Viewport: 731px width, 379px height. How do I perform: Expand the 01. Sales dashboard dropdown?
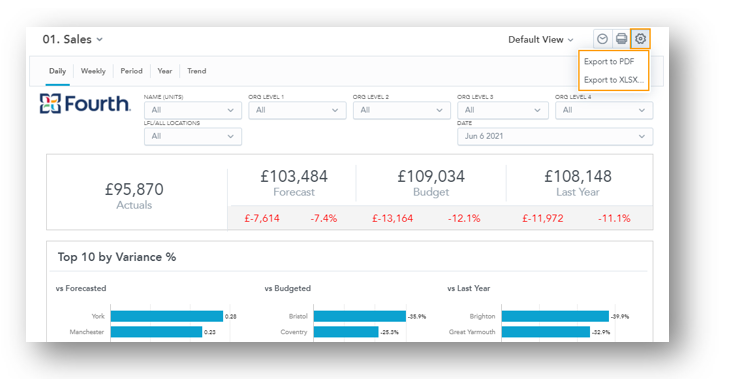[x=72, y=40]
